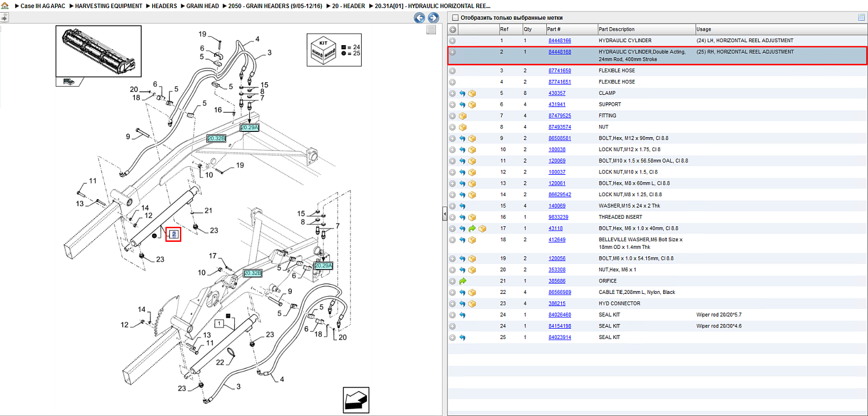
Task: Go to the next diagram with the right arrow
Action: pyautogui.click(x=433, y=18)
